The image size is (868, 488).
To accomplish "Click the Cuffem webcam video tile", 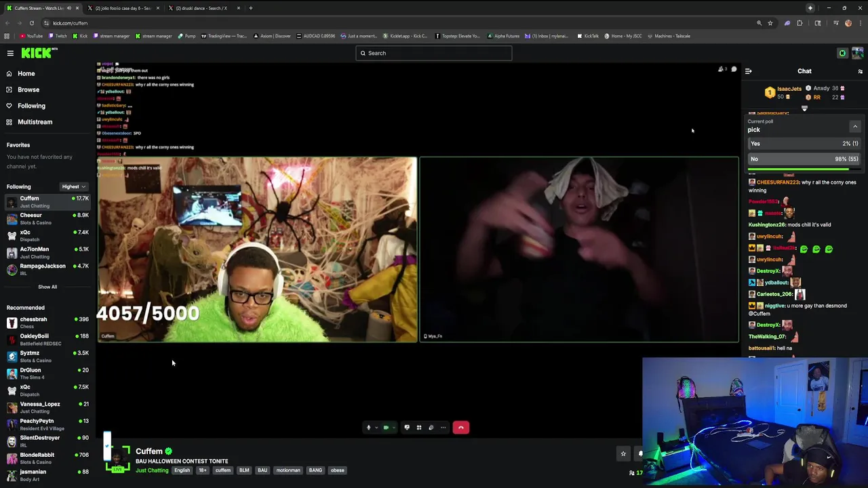I will pos(257,249).
